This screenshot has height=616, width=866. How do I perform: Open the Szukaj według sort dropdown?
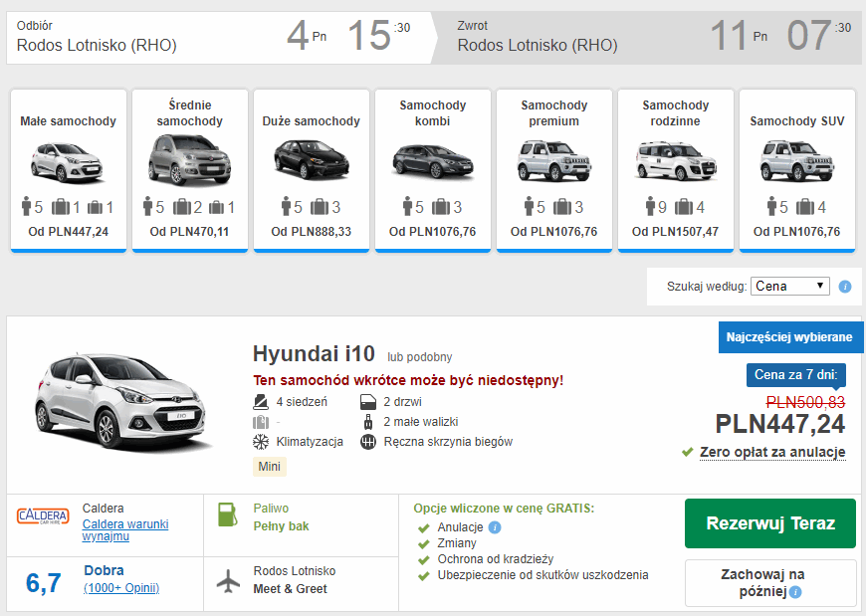pos(790,286)
